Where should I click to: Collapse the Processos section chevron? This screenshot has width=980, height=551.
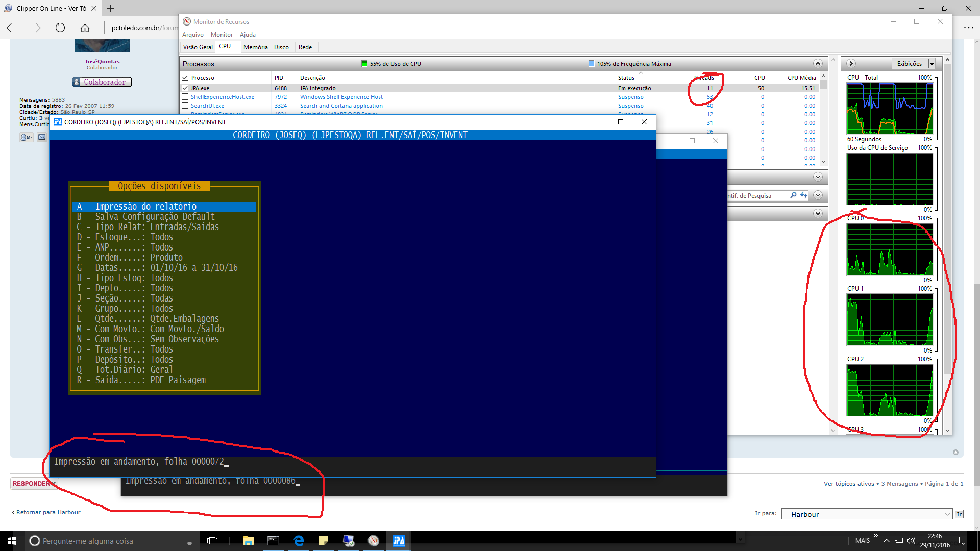tap(818, 64)
